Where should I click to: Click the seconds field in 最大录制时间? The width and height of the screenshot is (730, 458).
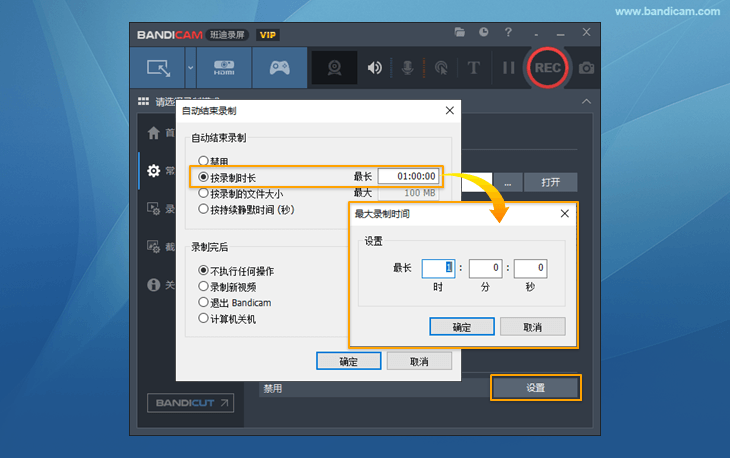tap(530, 268)
